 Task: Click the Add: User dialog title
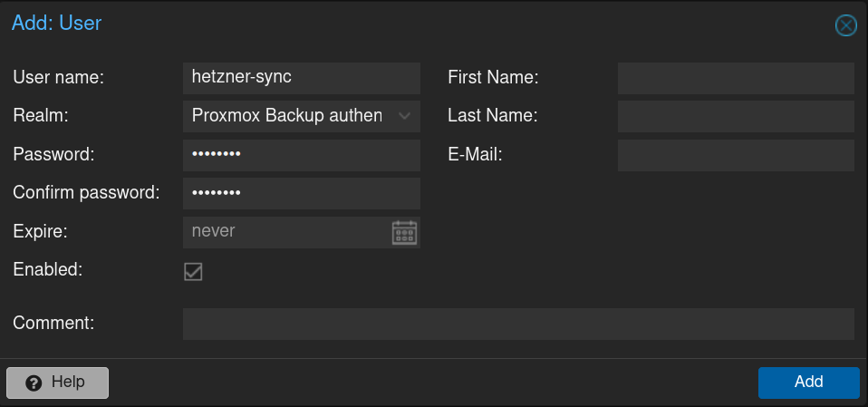coord(56,24)
